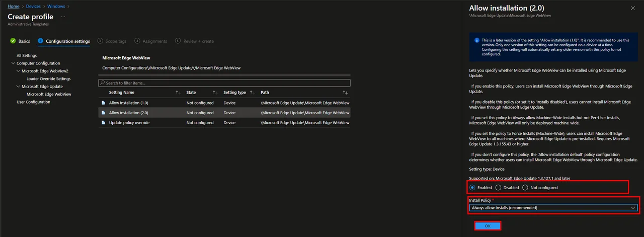Switch to the Scope tags step
Image resolution: width=644 pixels, height=237 pixels.
[x=112, y=41]
